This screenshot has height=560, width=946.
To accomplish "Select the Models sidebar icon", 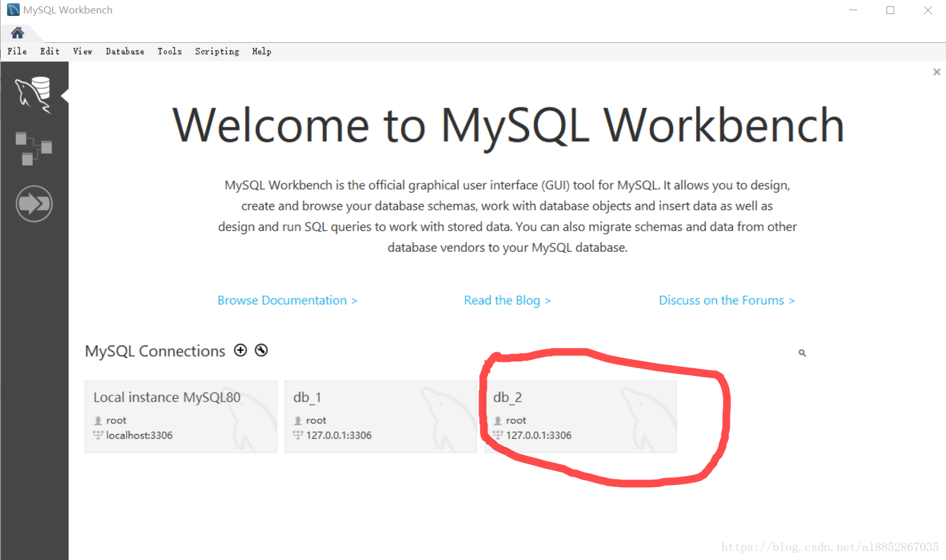I will 33,148.
